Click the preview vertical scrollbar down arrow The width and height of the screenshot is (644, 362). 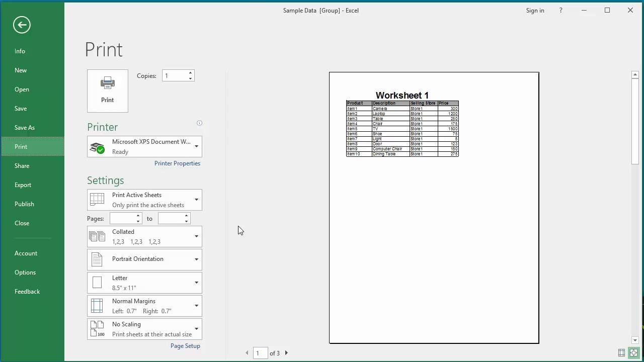(635, 340)
